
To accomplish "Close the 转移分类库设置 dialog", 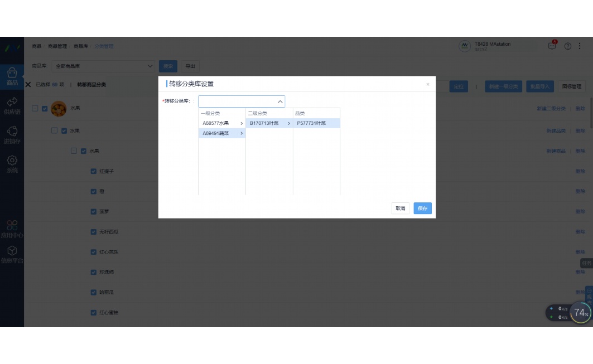I will coord(428,84).
